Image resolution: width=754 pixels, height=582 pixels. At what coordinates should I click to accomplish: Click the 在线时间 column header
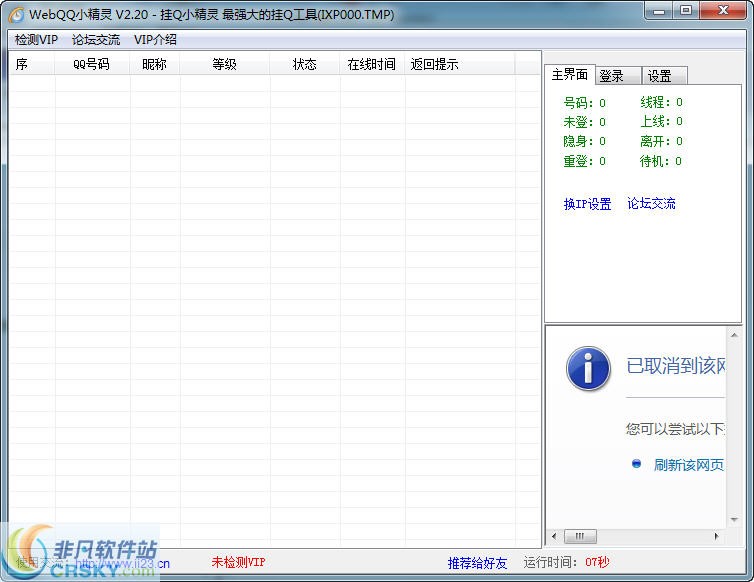[x=372, y=64]
